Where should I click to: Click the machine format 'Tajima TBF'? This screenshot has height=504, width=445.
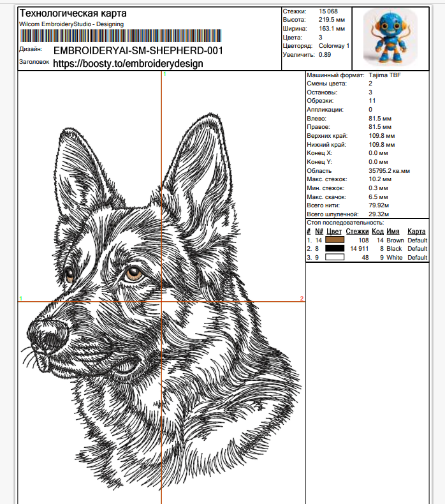384,75
